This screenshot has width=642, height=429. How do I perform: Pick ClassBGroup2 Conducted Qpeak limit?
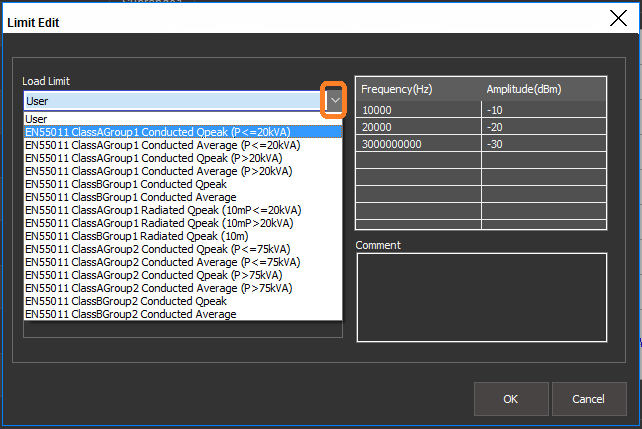(125, 301)
